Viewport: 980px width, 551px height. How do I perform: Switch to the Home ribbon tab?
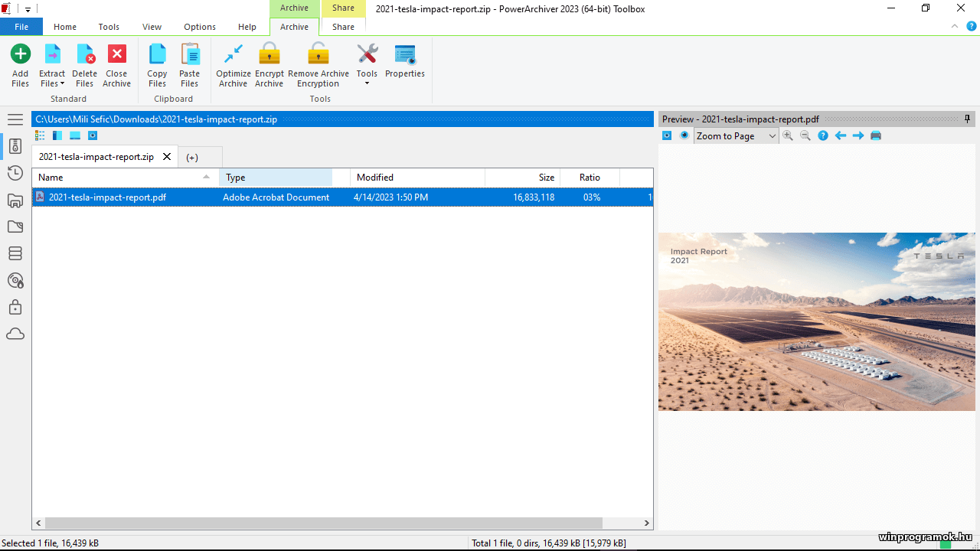tap(65, 27)
